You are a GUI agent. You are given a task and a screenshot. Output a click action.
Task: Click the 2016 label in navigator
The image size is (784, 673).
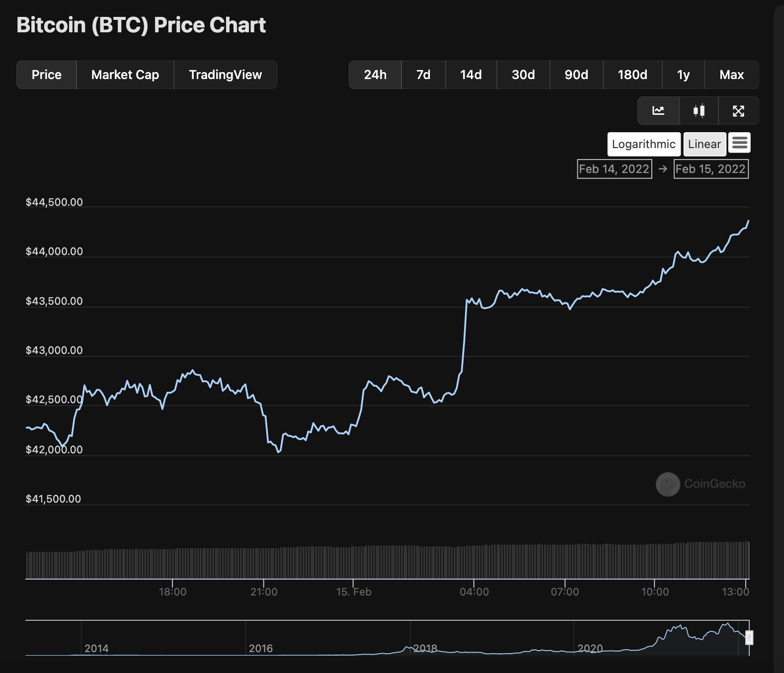[261, 648]
